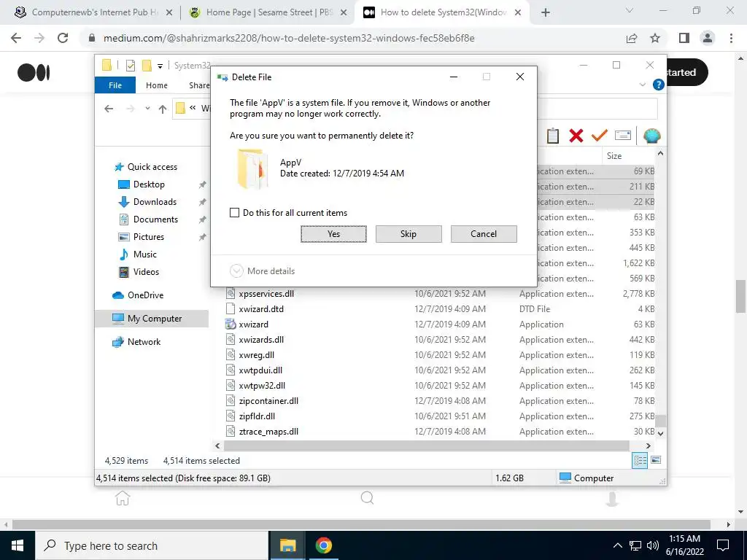Select ztrace_maps.dll file
This screenshot has width=747, height=560.
click(268, 432)
